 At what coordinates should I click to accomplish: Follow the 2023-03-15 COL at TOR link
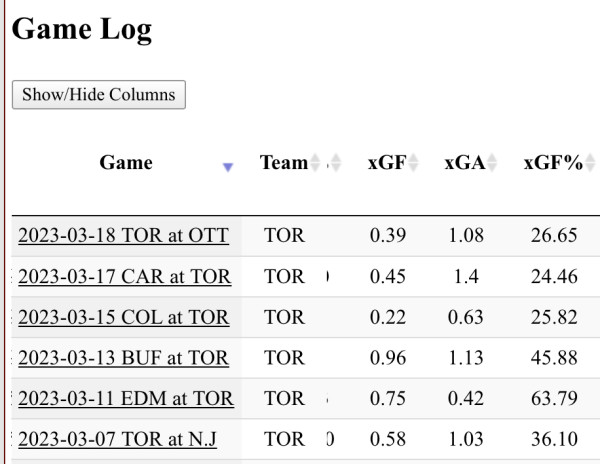coord(123,318)
